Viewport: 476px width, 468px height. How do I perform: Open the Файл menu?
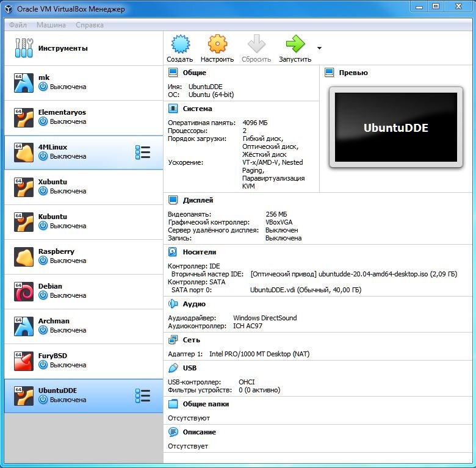(18, 25)
